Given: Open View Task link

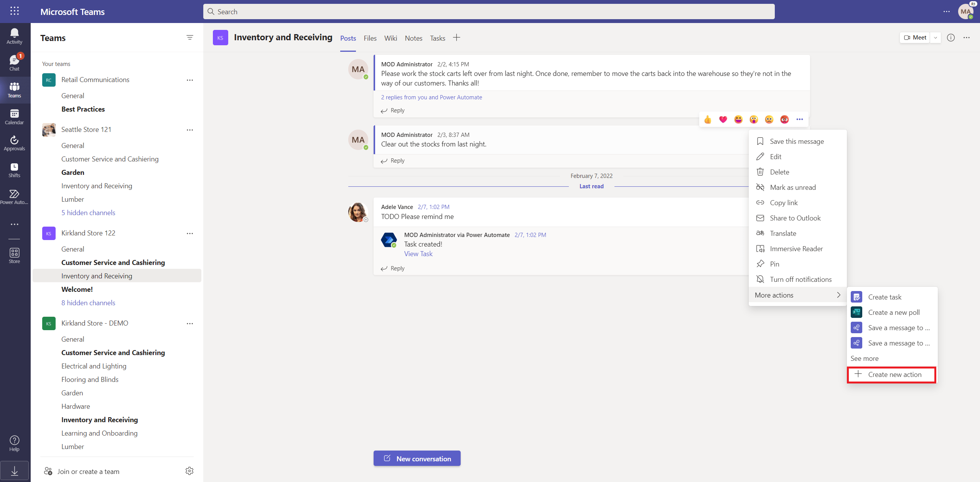Looking at the screenshot, I should pos(418,253).
